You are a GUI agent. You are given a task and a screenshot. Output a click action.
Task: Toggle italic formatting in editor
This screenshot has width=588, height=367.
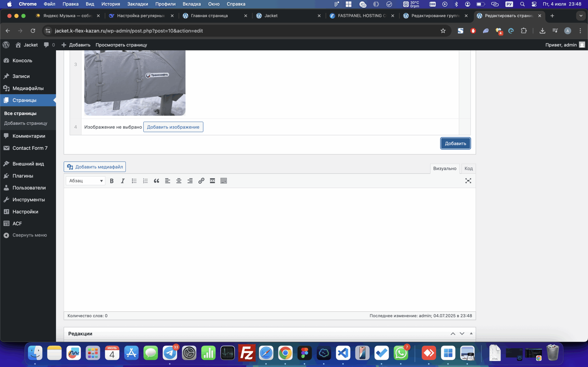tap(123, 181)
